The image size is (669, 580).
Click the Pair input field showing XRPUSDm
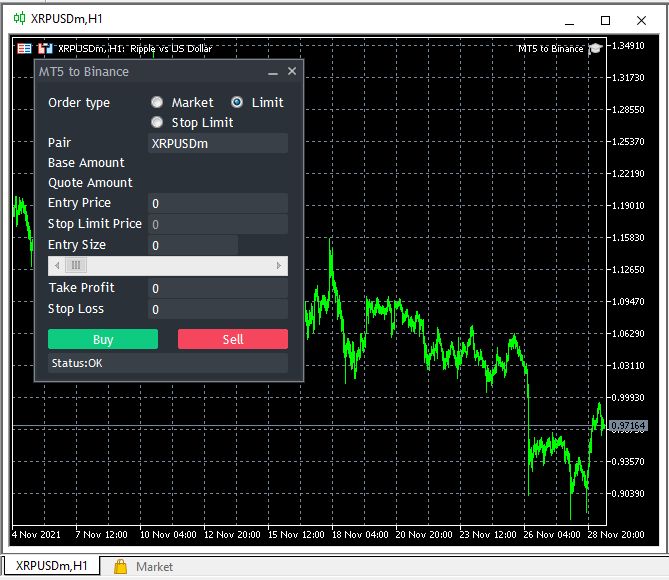(218, 143)
